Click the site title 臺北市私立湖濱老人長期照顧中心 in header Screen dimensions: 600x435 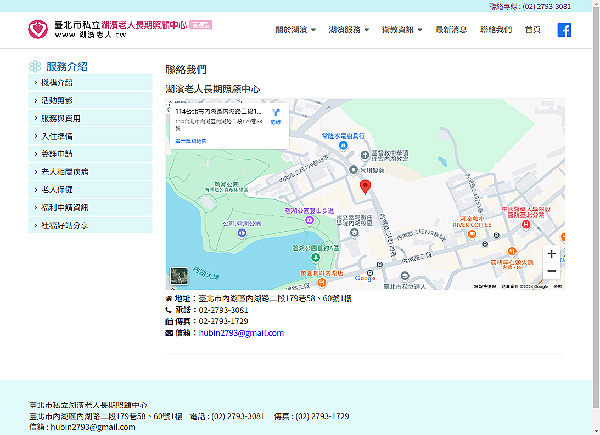click(121, 25)
